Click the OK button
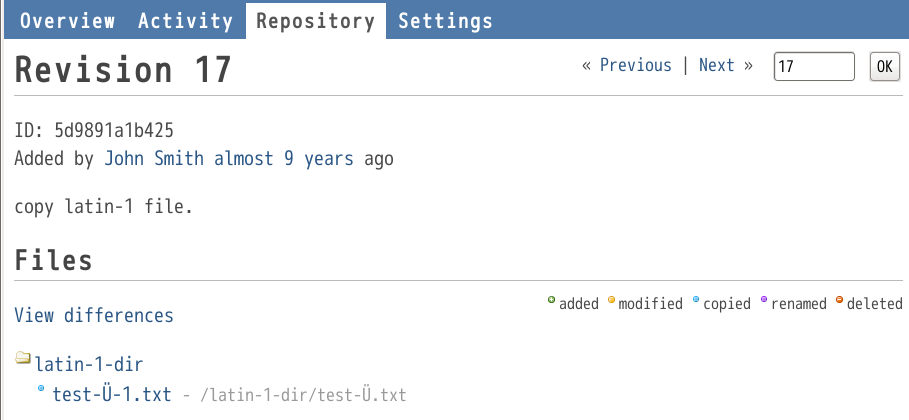This screenshot has width=909, height=420. click(885, 66)
